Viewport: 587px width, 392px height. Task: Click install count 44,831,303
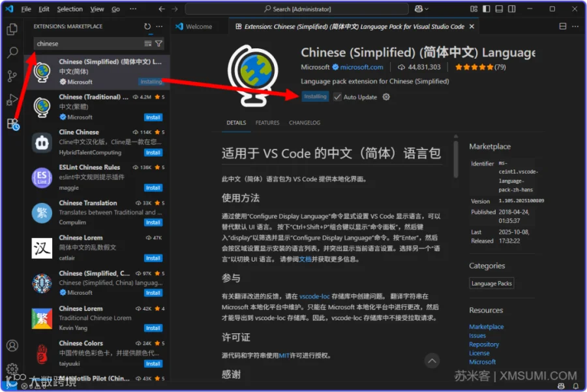click(419, 67)
